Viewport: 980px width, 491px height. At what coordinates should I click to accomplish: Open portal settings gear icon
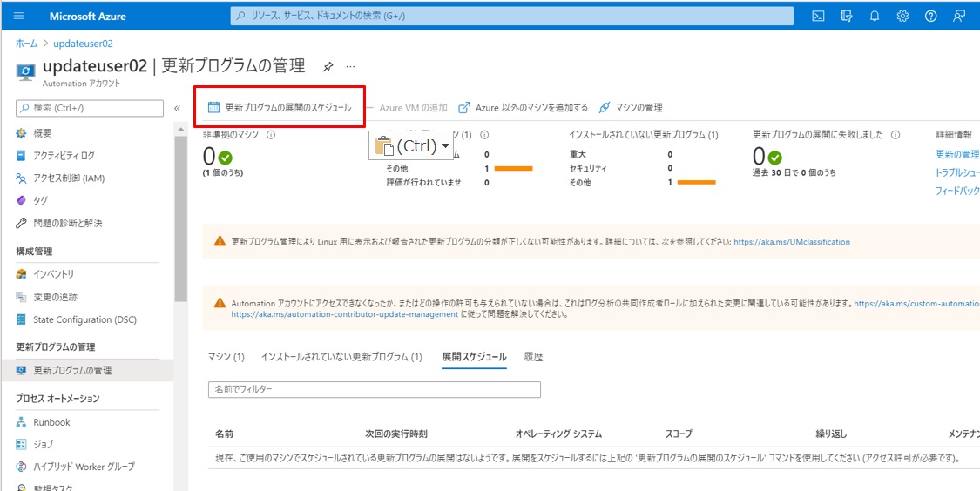point(902,17)
